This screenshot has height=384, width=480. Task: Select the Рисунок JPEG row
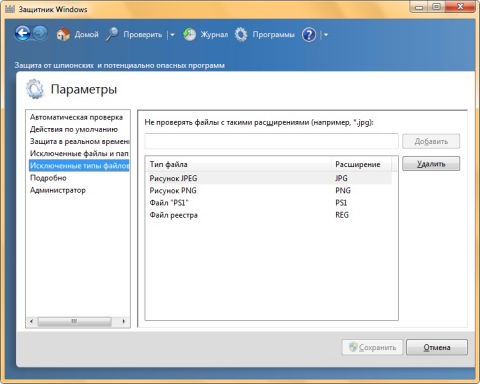click(269, 178)
